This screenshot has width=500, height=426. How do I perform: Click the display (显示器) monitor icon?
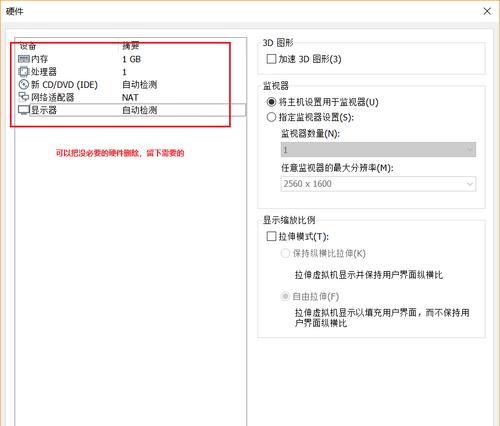(x=24, y=110)
